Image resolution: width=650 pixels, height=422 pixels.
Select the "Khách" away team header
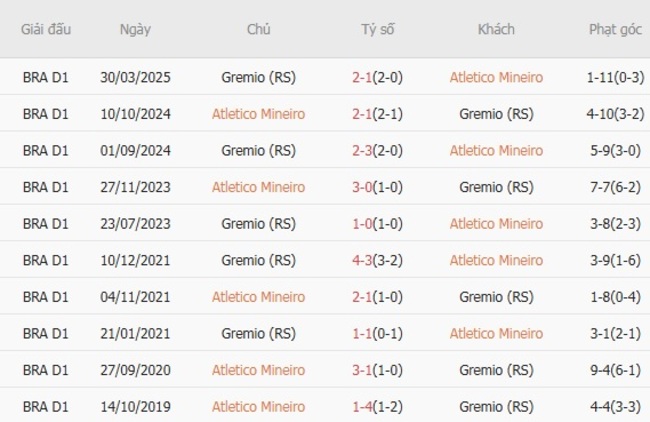point(496,29)
